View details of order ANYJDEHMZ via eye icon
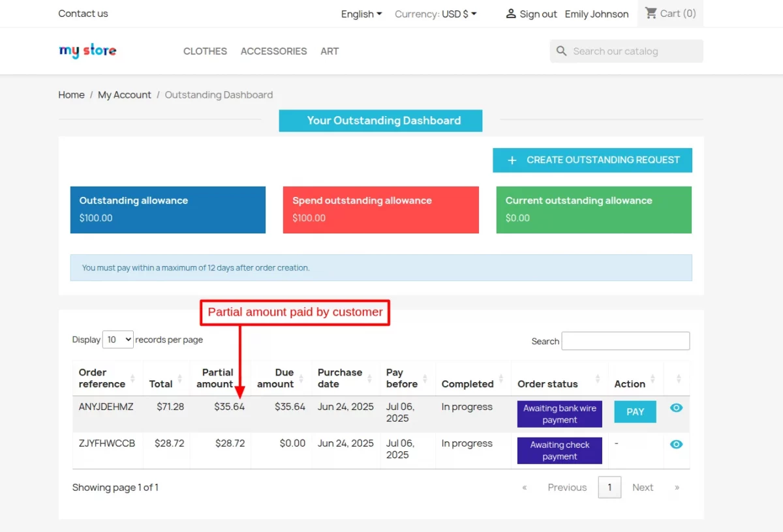 pos(677,407)
